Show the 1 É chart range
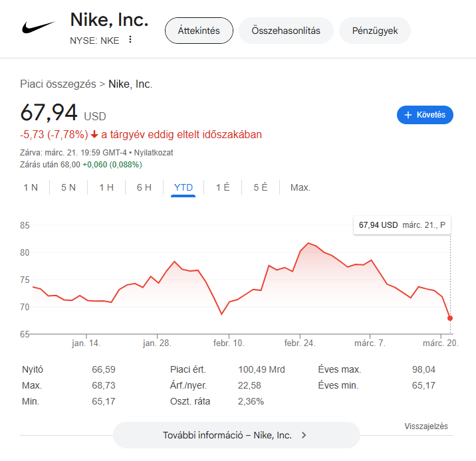 pos(223,187)
